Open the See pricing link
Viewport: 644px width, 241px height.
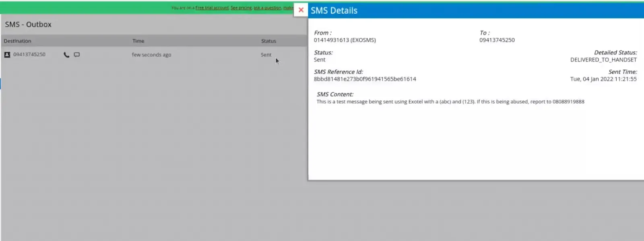(241, 8)
